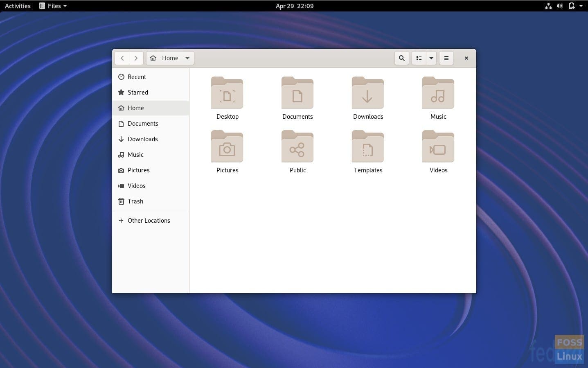This screenshot has width=588, height=368.
Task: Select the Music folder icon in grid
Action: tap(438, 93)
